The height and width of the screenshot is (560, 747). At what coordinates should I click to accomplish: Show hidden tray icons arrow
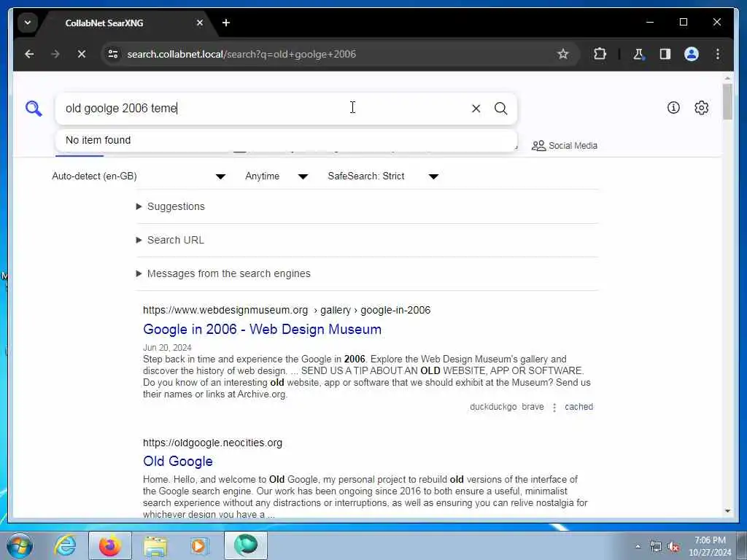coord(638,546)
